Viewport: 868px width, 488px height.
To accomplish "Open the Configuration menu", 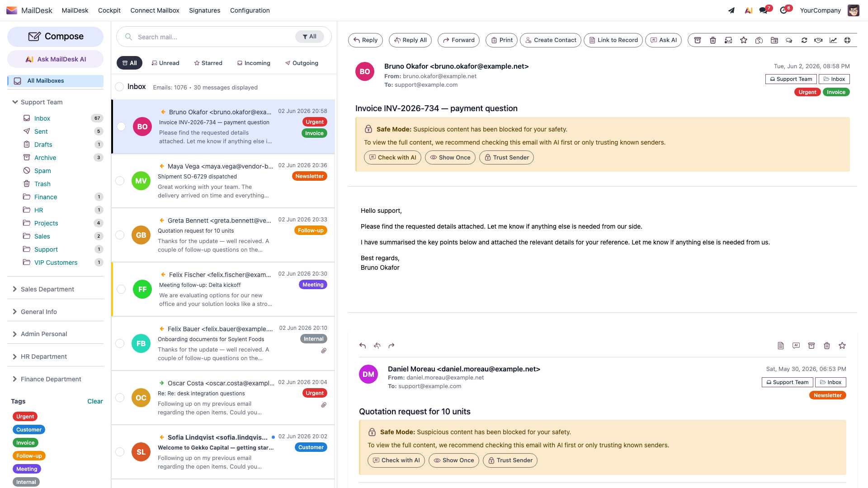I will [x=250, y=10].
